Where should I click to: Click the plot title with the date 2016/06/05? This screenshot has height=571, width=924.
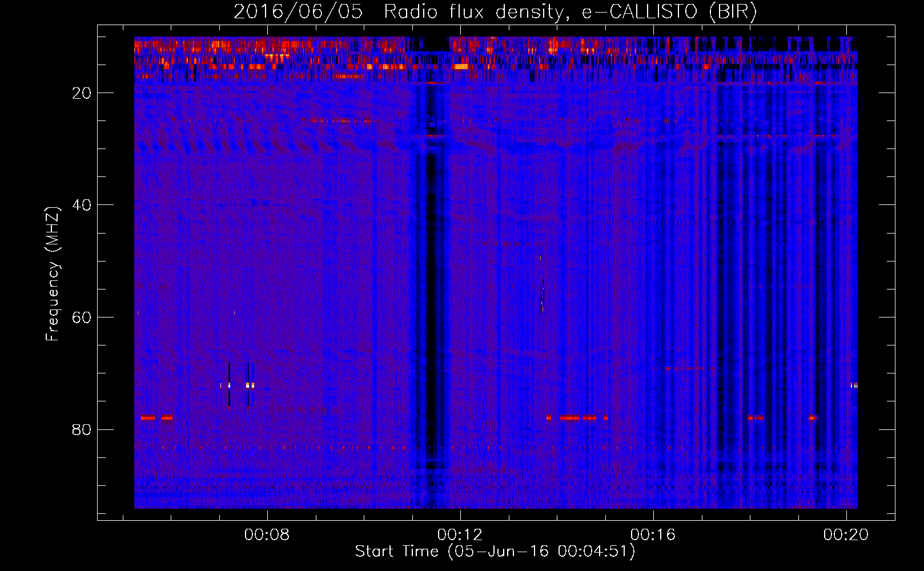[495, 11]
